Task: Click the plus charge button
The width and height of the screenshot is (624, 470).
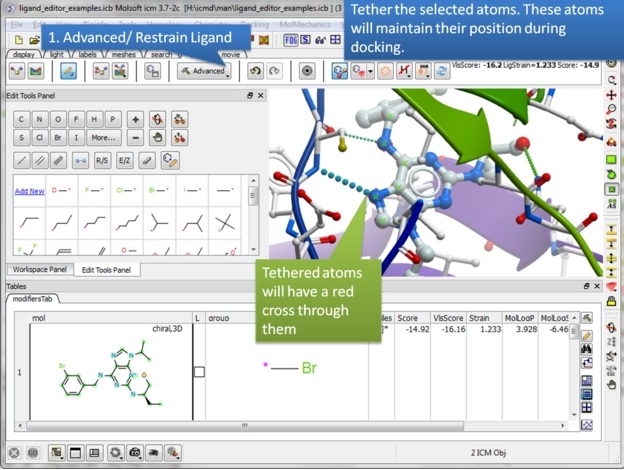Action: click(x=136, y=119)
